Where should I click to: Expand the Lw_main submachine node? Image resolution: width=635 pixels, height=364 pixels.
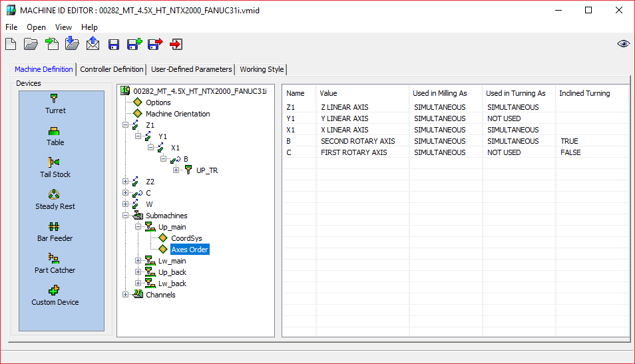138,261
